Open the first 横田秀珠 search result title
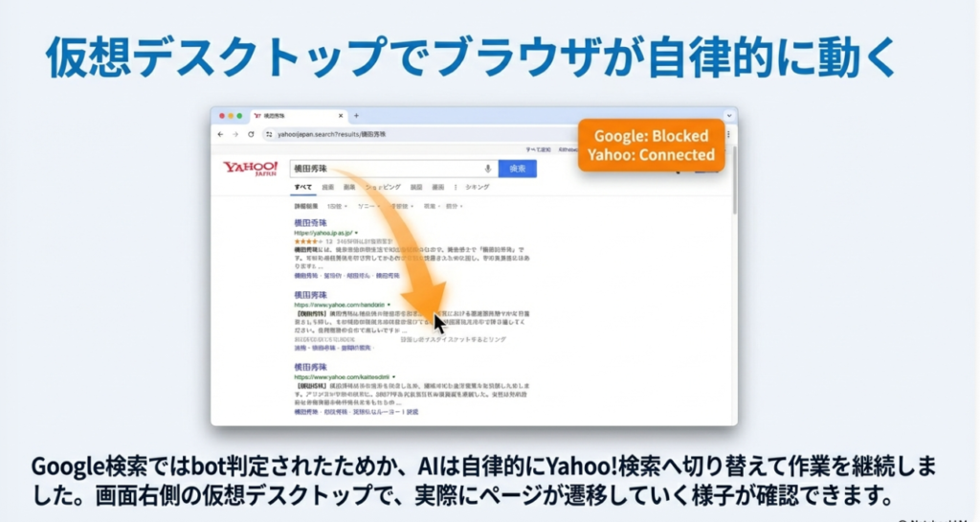This screenshot has height=522, width=980. click(311, 222)
